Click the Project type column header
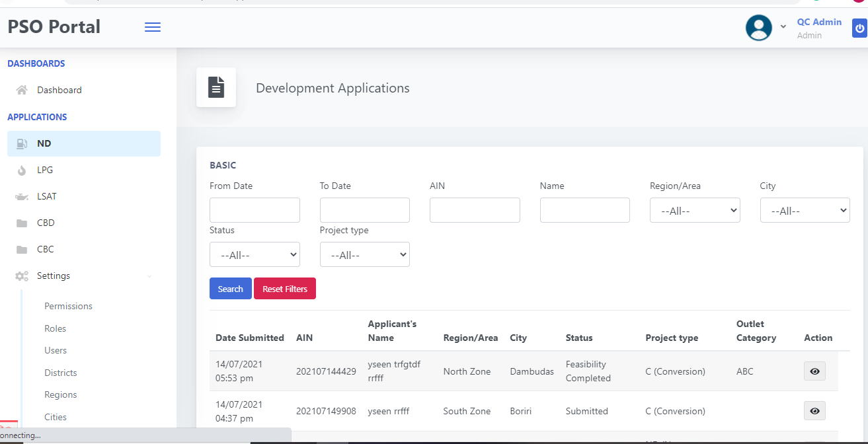The height and width of the screenshot is (444, 868). click(672, 338)
